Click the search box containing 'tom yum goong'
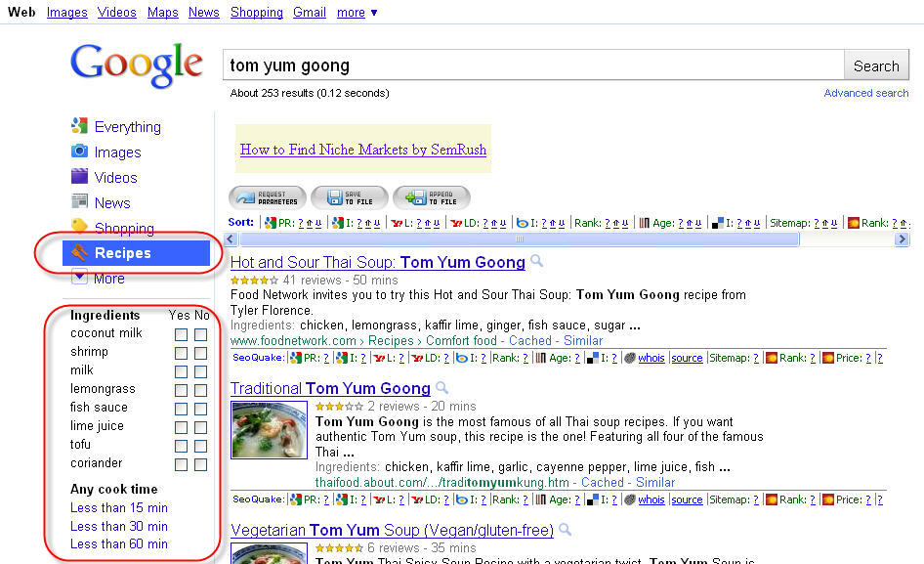Image resolution: width=924 pixels, height=564 pixels. [x=533, y=65]
